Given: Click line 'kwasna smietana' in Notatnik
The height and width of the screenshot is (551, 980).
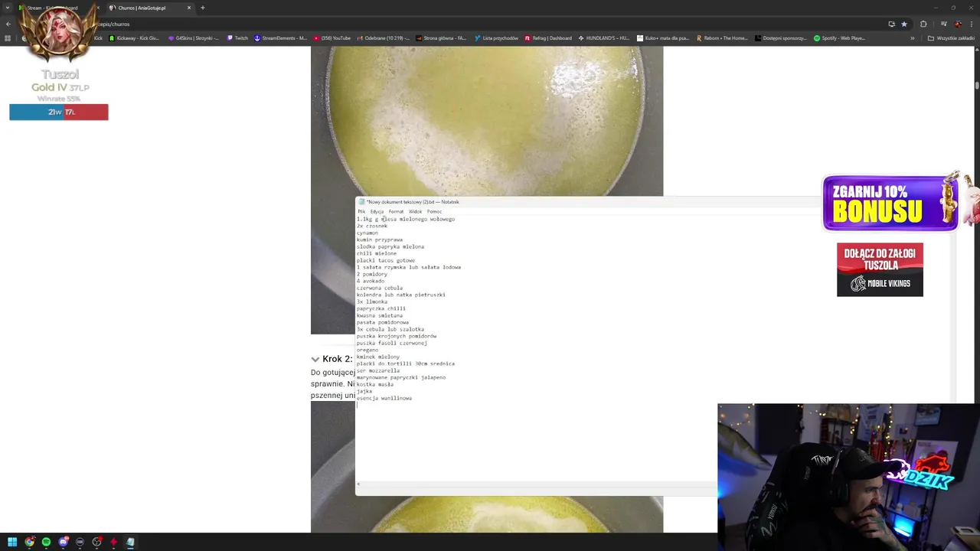Looking at the screenshot, I should [380, 316].
